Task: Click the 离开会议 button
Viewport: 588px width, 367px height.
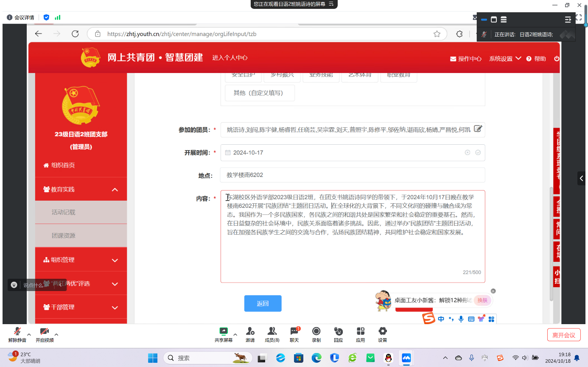Action: 563,335
